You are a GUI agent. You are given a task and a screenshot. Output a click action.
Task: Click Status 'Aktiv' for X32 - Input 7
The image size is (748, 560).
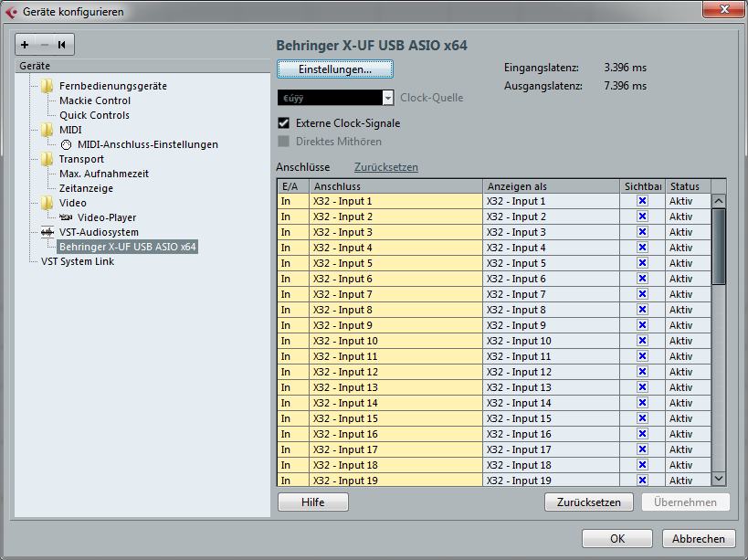[688, 294]
